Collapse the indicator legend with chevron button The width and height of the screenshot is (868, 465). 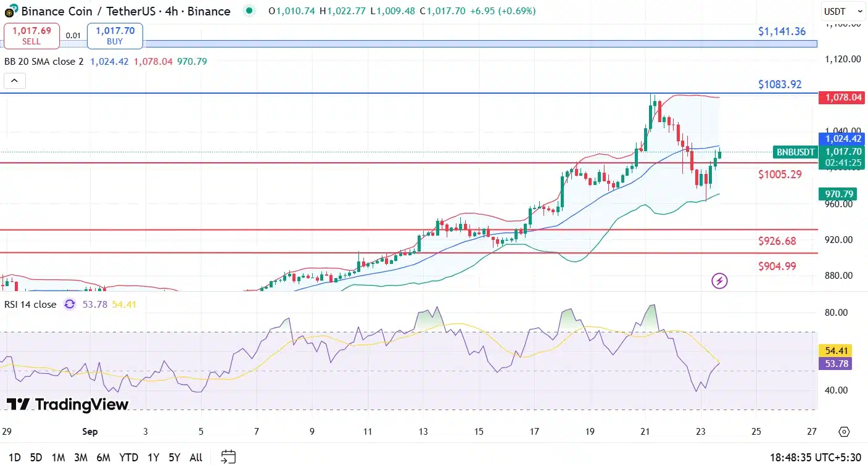pos(15,80)
